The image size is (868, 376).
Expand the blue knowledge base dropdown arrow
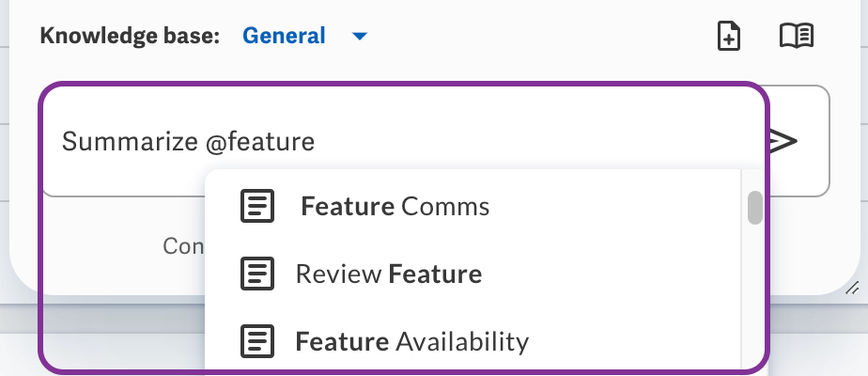tap(360, 37)
